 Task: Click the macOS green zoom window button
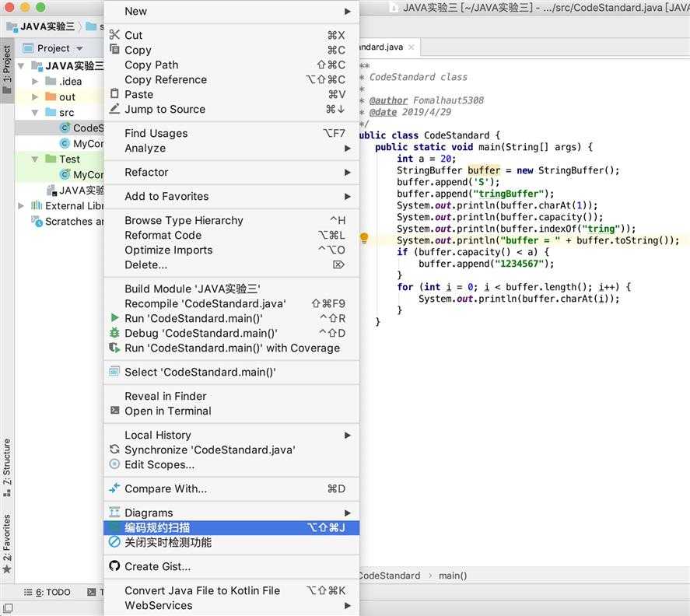(x=40, y=7)
